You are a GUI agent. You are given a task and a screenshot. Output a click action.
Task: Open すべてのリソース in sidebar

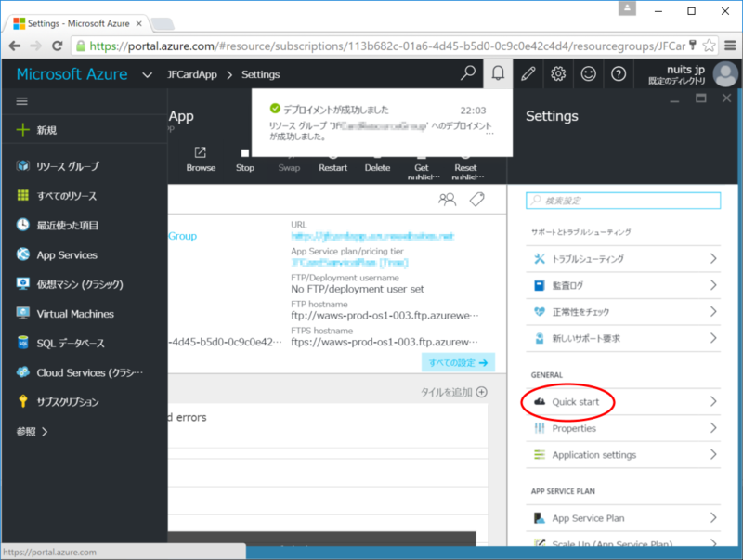(x=85, y=196)
